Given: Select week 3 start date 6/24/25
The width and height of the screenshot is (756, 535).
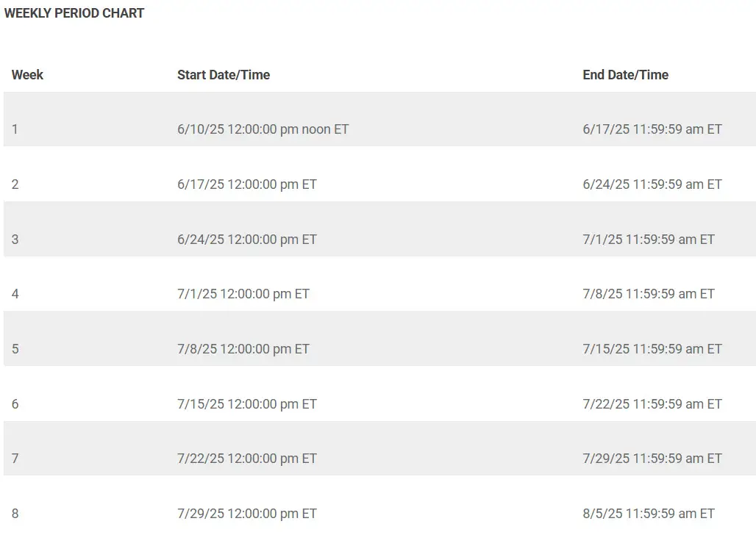Looking at the screenshot, I should (x=247, y=239).
